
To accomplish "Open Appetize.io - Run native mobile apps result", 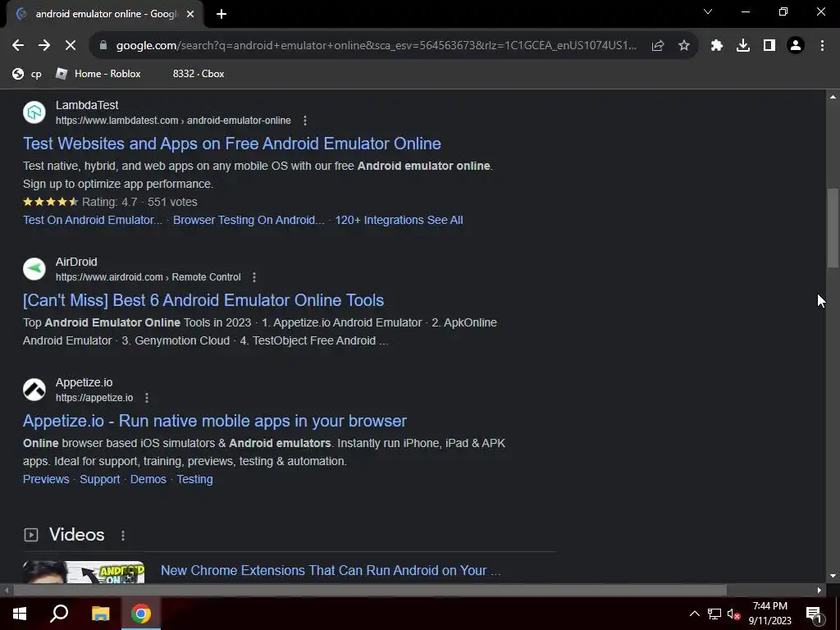I will 215,421.
